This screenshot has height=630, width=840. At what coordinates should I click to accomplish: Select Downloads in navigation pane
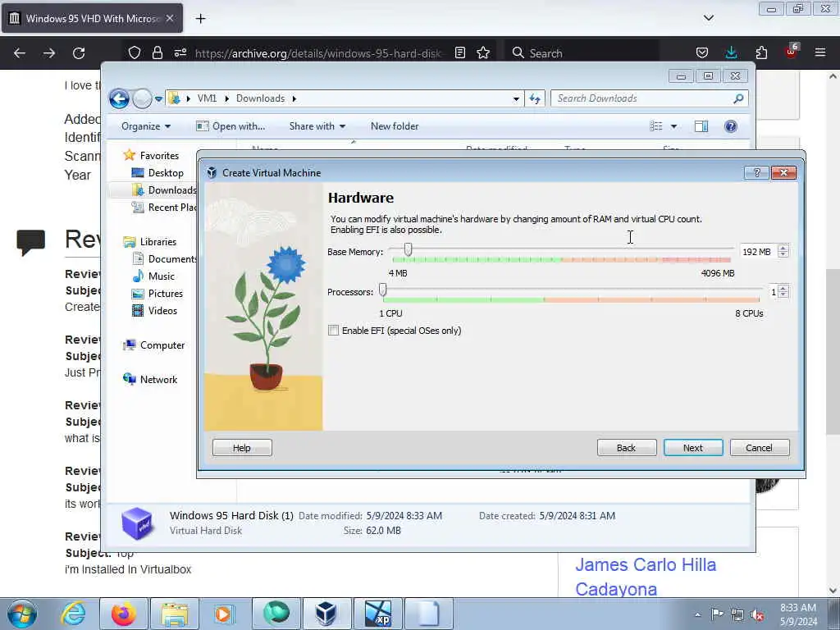[x=171, y=190]
